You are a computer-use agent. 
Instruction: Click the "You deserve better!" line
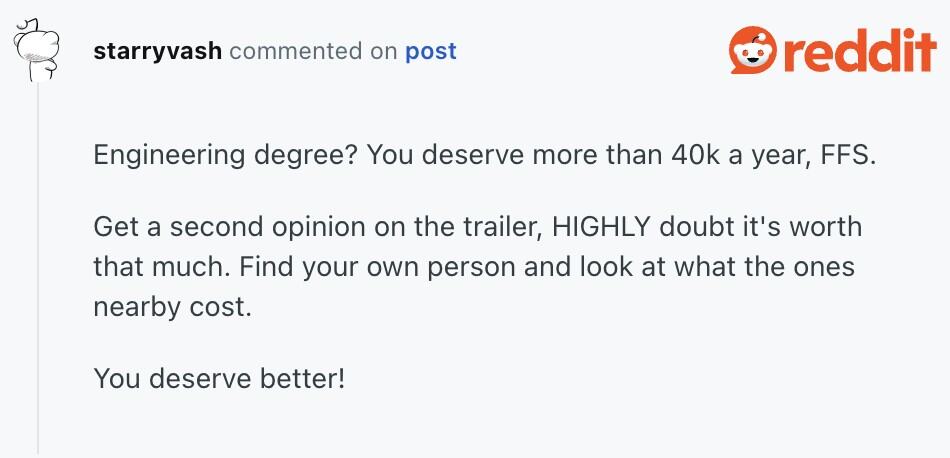click(219, 379)
